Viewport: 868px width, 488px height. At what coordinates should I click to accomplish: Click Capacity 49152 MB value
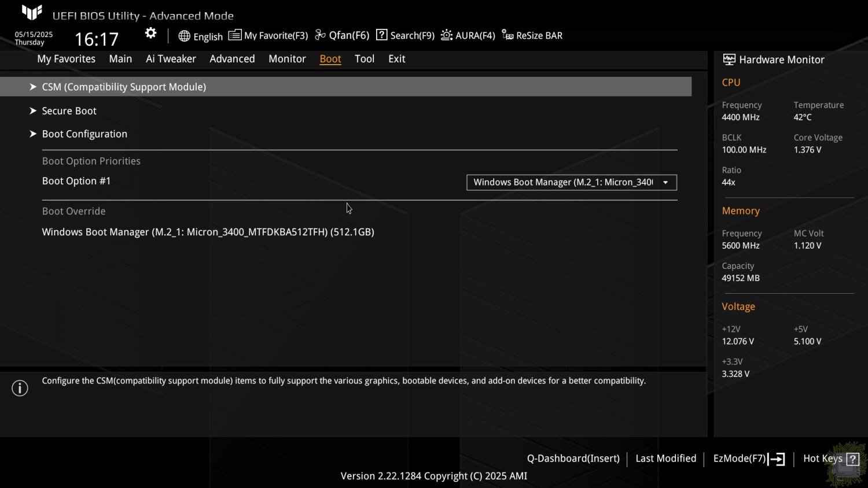coord(741,278)
